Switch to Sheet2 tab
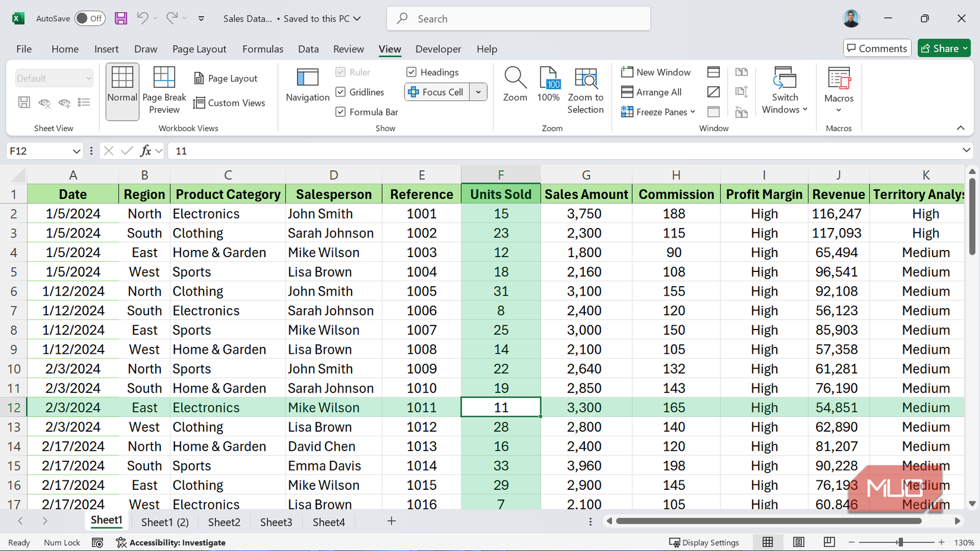The height and width of the screenshot is (551, 980). coord(224,522)
